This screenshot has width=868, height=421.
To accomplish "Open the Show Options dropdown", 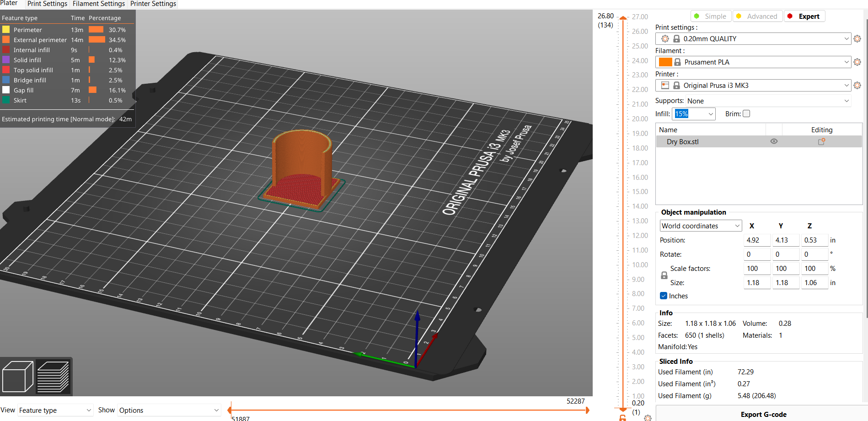I will click(169, 410).
